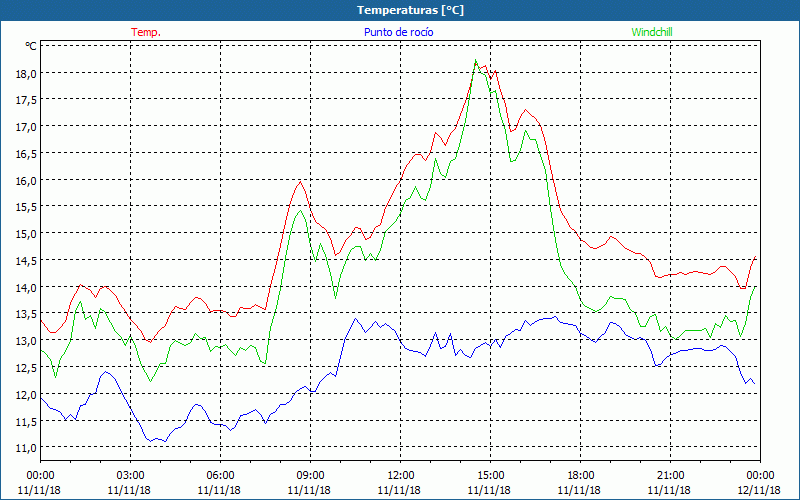Viewport: 800px width, 500px height.
Task: Click the Windchill legend label
Action: click(652, 32)
